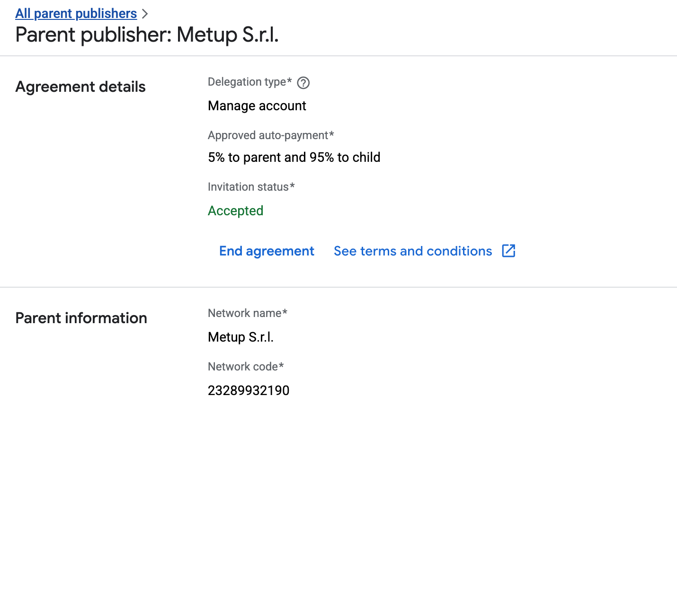677x616 pixels.
Task: Select the network code 23289932190
Action: [249, 390]
